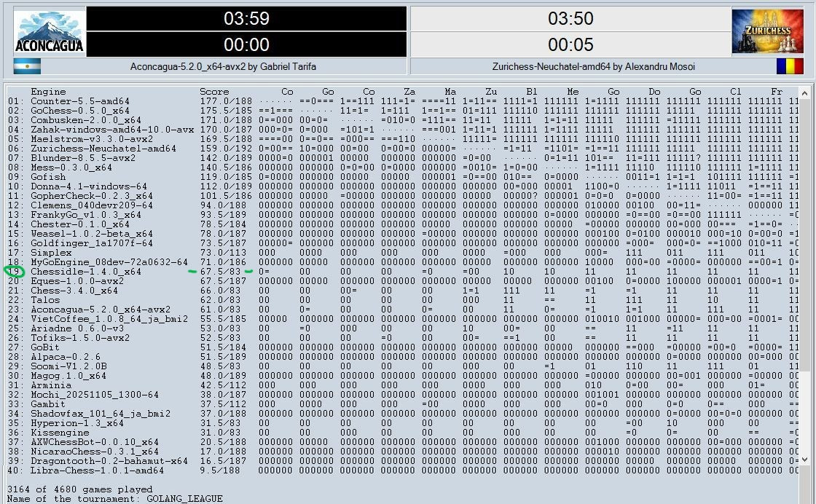Select the 00:00 move timer
The width and height of the screenshot is (816, 504).
[x=246, y=44]
